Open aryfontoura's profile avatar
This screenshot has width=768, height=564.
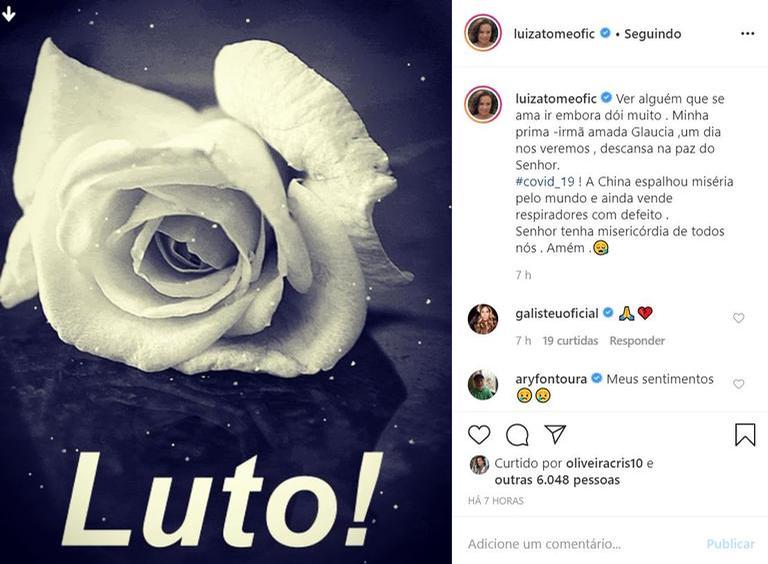482,385
